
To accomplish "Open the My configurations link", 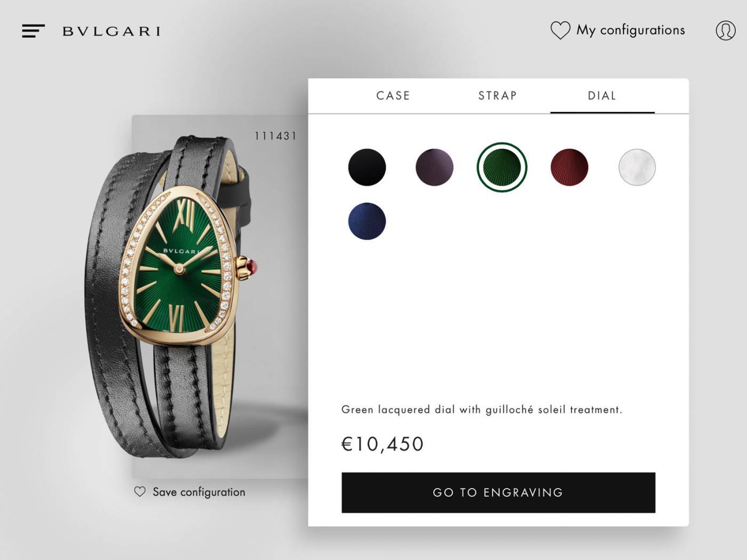I will [x=631, y=30].
